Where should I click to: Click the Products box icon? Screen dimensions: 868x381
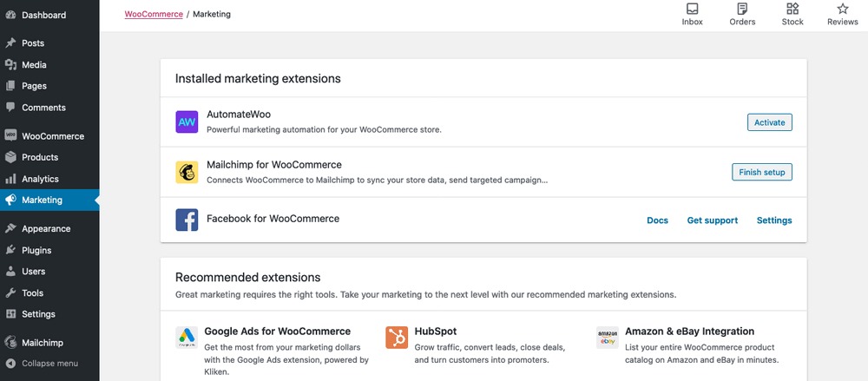click(x=10, y=157)
